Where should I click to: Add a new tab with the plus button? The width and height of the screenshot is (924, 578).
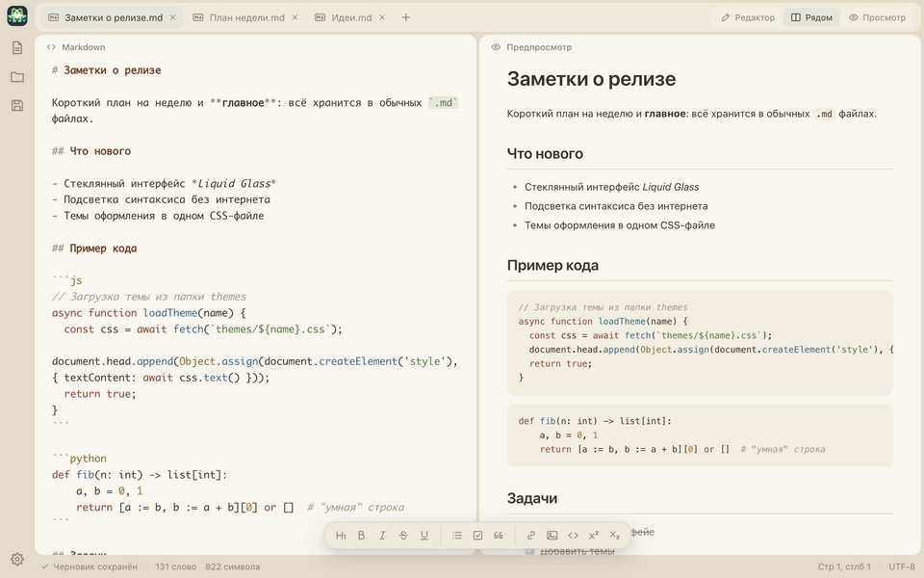(x=405, y=17)
